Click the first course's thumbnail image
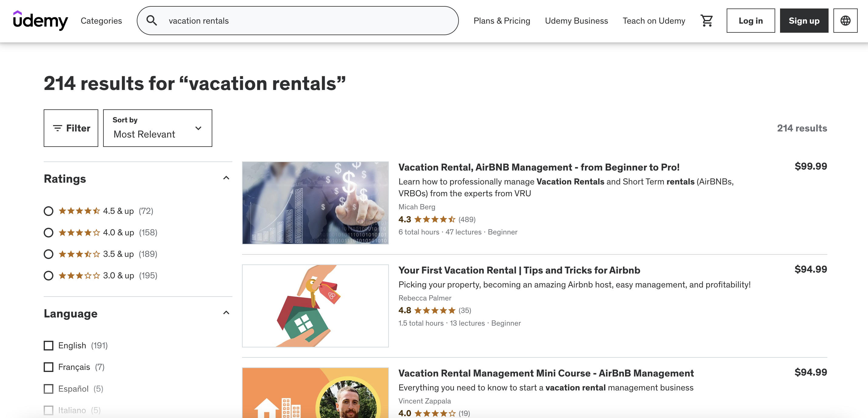This screenshot has height=418, width=868. click(x=315, y=203)
